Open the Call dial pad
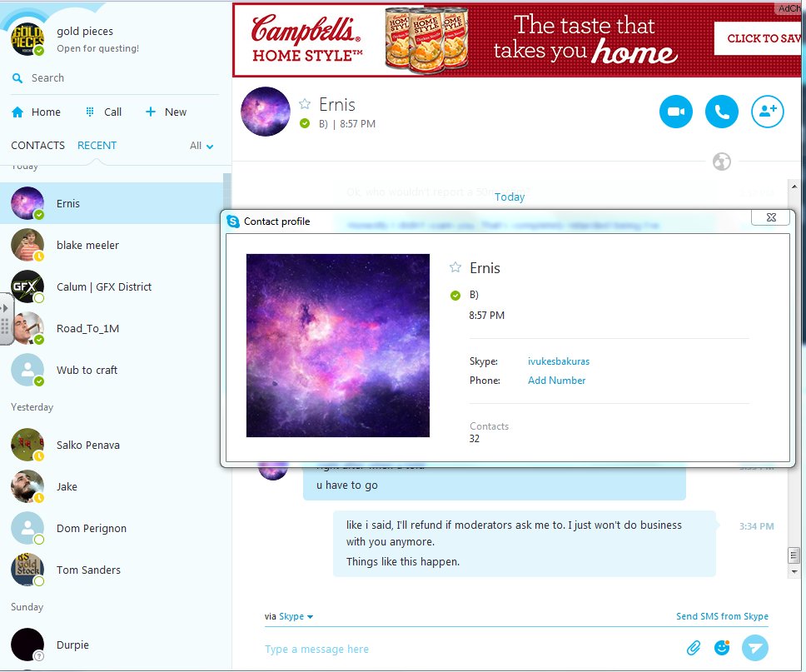Screen dimensions: 806x672 click(x=103, y=112)
